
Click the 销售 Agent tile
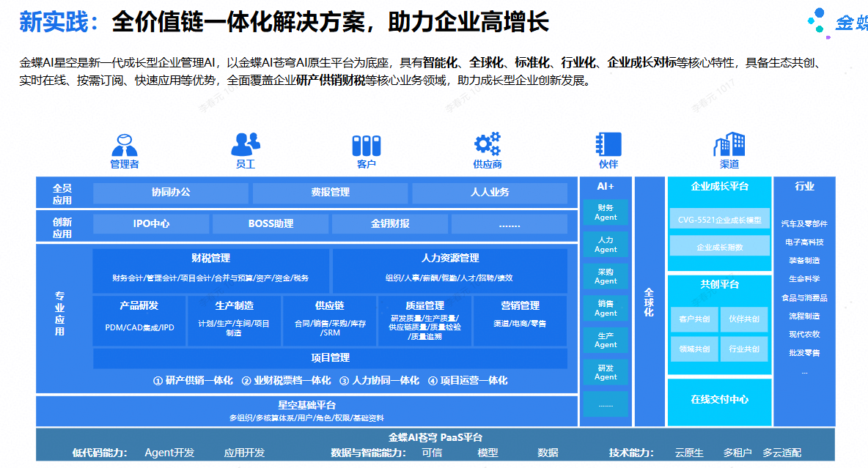(x=606, y=308)
